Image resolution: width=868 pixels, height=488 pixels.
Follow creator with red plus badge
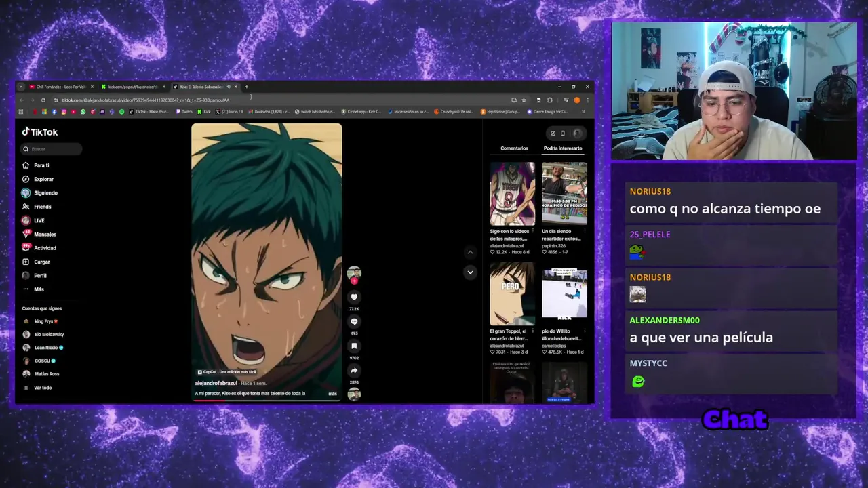pyautogui.click(x=354, y=281)
